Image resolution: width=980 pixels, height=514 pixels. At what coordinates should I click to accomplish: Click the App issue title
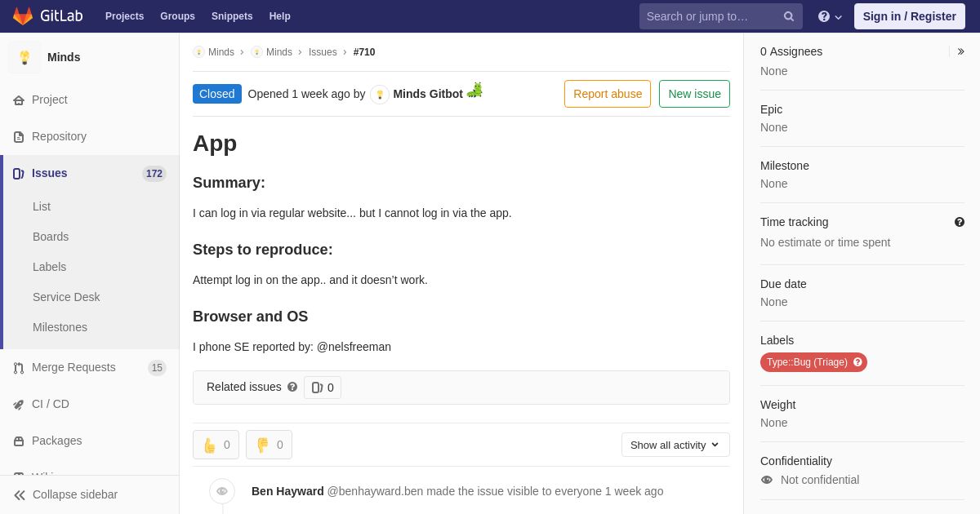click(x=215, y=144)
